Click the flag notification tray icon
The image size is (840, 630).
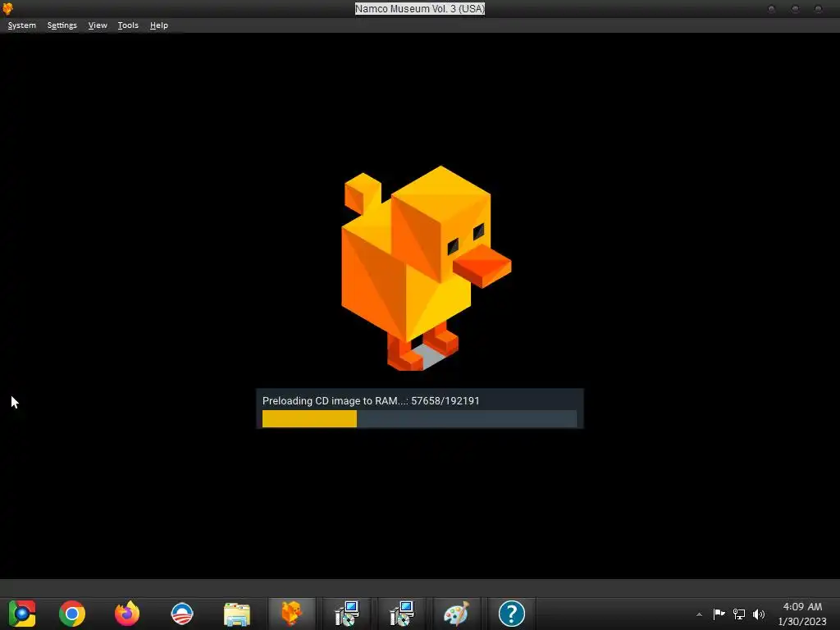719,614
